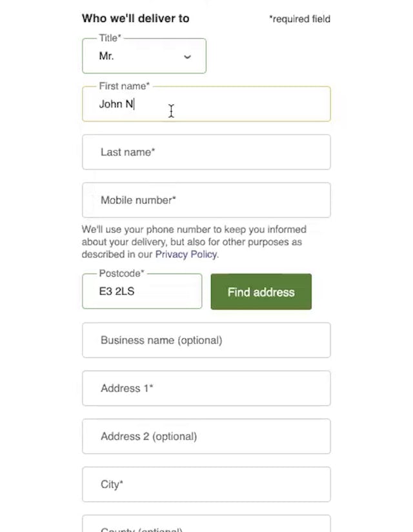Screen dimensions: 413x532
Task: Click the Address 2 optional field
Action: click(206, 436)
